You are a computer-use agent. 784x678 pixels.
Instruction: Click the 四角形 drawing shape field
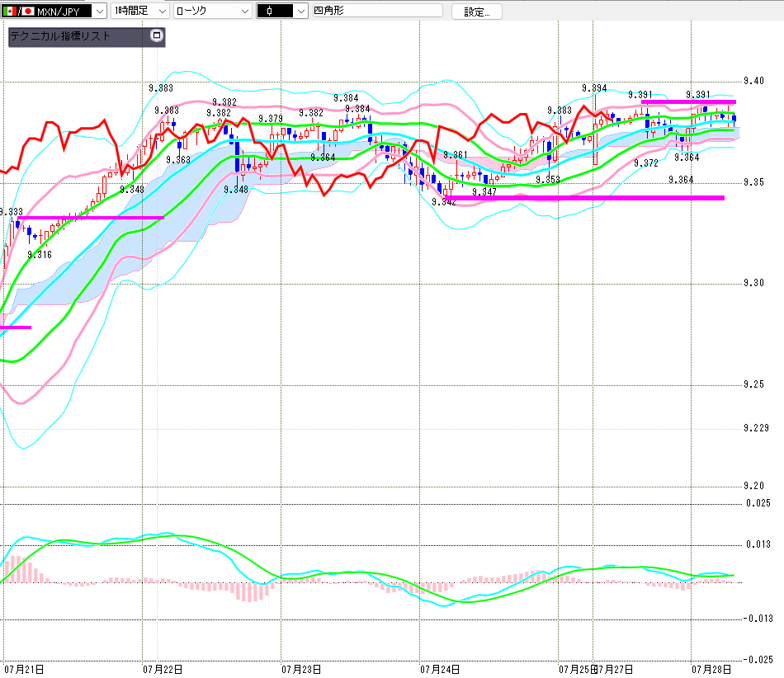[x=377, y=11]
